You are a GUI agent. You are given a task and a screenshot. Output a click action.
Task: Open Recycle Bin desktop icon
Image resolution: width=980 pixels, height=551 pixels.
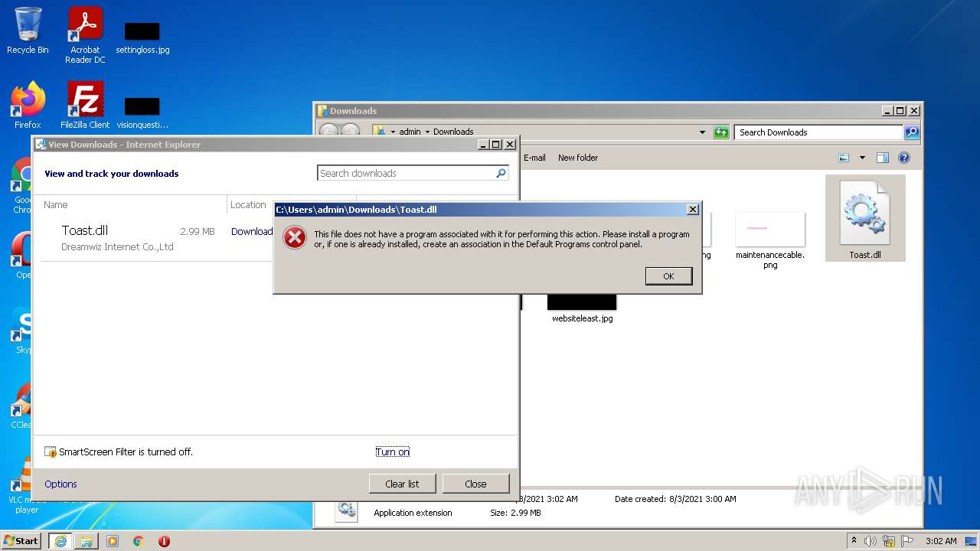click(28, 31)
